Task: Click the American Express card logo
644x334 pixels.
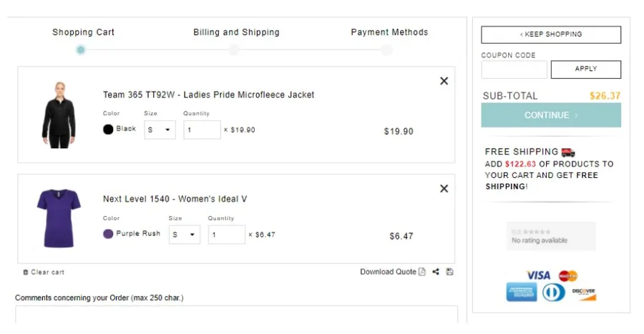Action: [522, 292]
